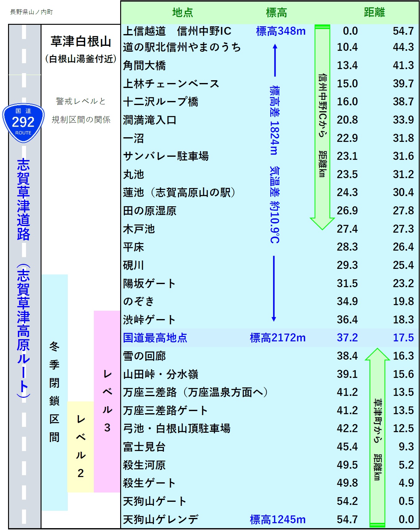Select 道の駅北信州やまのうち location

[x=182, y=47]
